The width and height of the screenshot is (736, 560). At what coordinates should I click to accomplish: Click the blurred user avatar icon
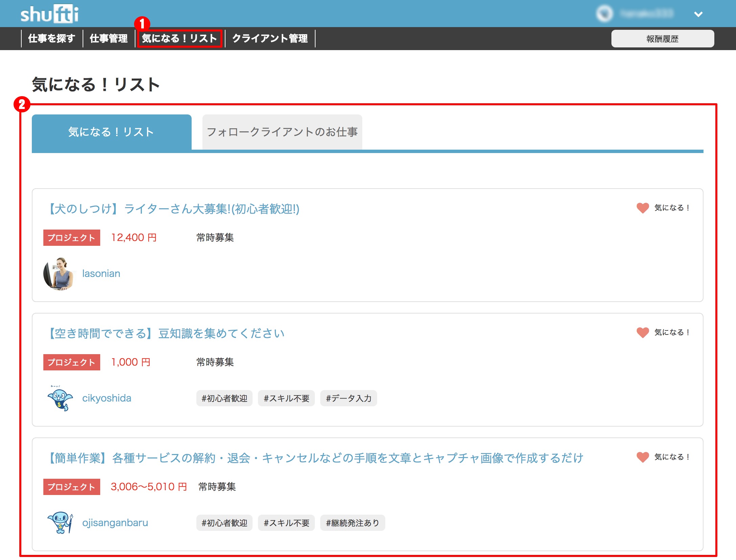click(604, 14)
